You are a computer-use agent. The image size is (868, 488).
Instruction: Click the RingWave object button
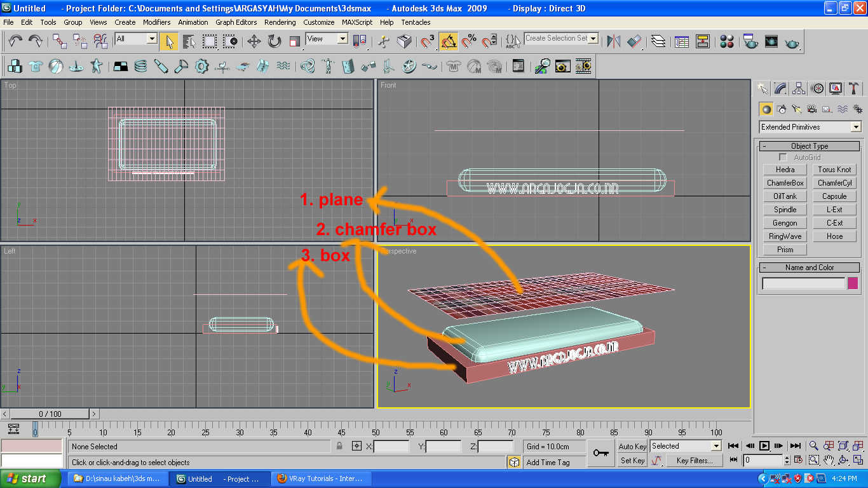(785, 236)
